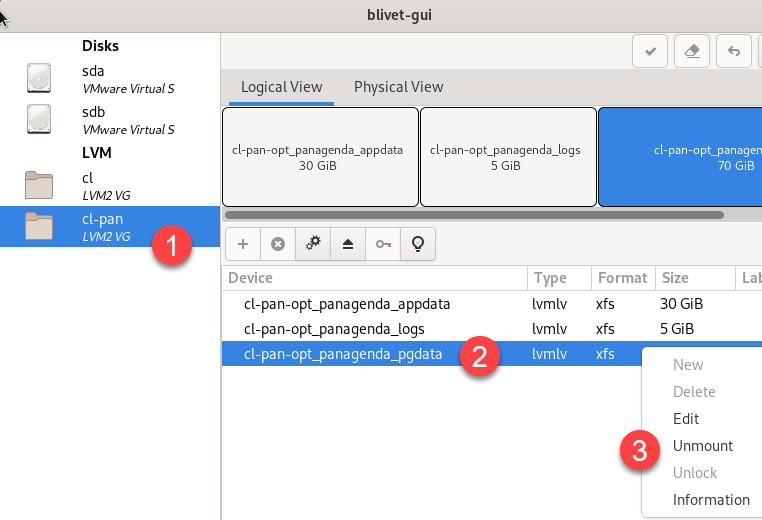762x520 pixels.
Task: Sort by the Format column header
Action: [623, 278]
